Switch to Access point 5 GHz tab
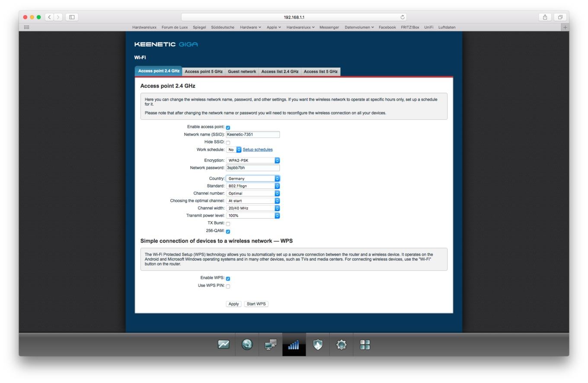588x383 pixels. pos(204,72)
